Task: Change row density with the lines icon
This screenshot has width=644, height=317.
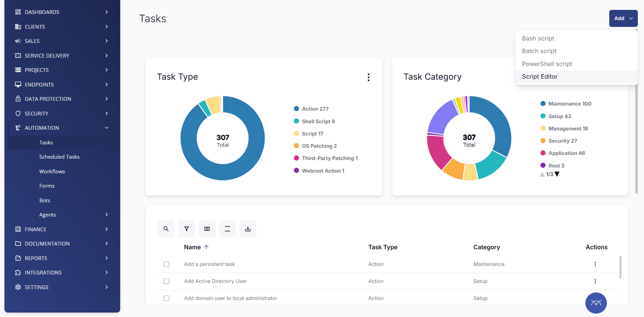Action: coord(227,229)
